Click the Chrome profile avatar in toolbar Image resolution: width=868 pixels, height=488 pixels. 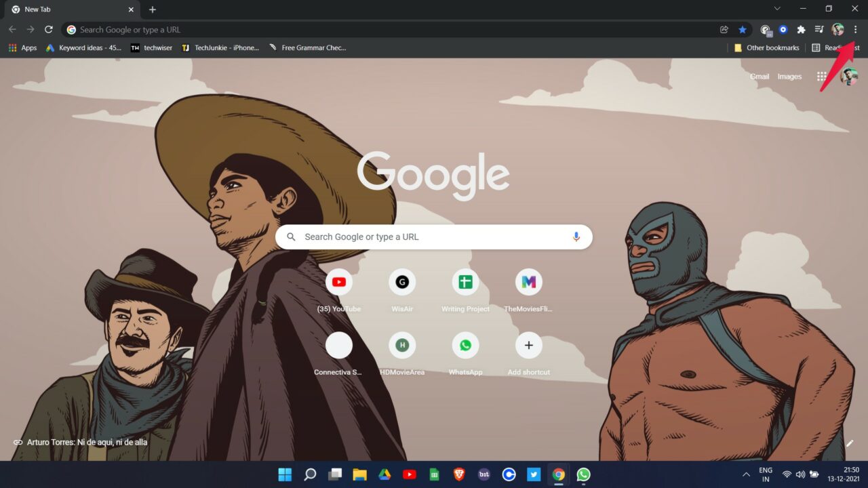coord(837,30)
